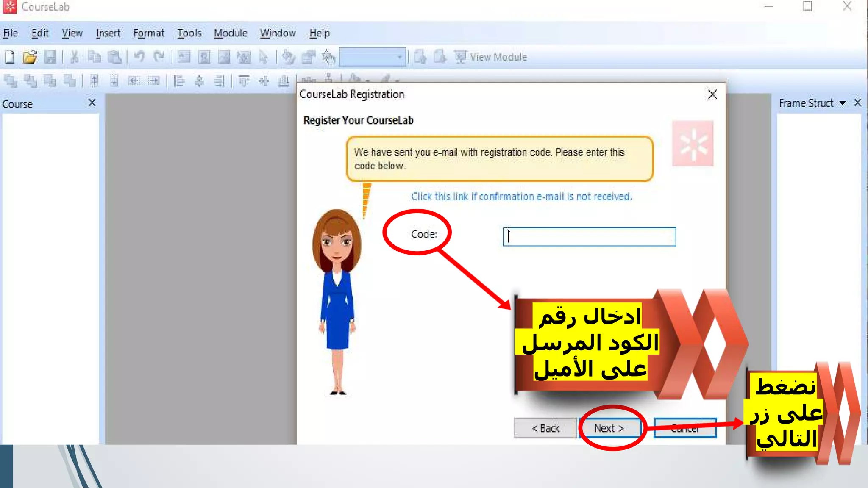Click the Cancel button in registration dialog
Screen dimensions: 868x488
(x=685, y=428)
